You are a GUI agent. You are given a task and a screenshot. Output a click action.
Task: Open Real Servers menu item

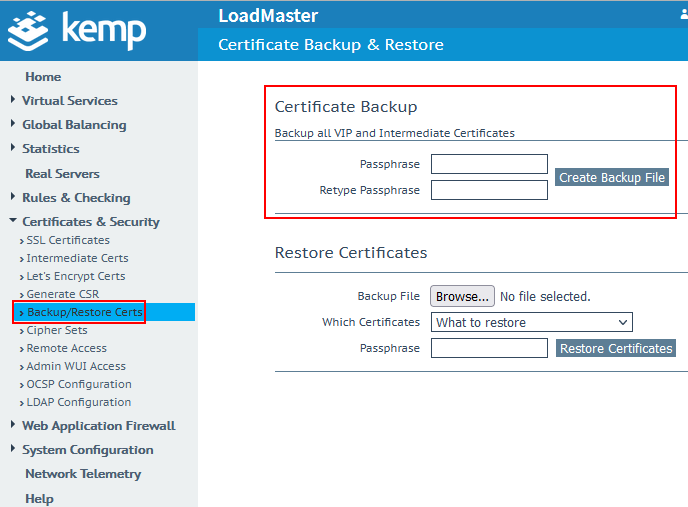tap(62, 174)
